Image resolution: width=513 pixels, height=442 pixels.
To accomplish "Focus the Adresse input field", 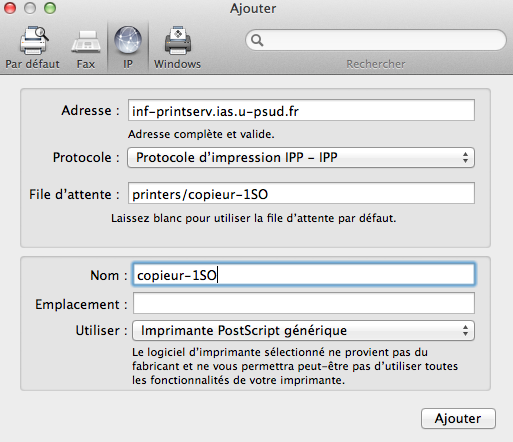I will [301, 110].
